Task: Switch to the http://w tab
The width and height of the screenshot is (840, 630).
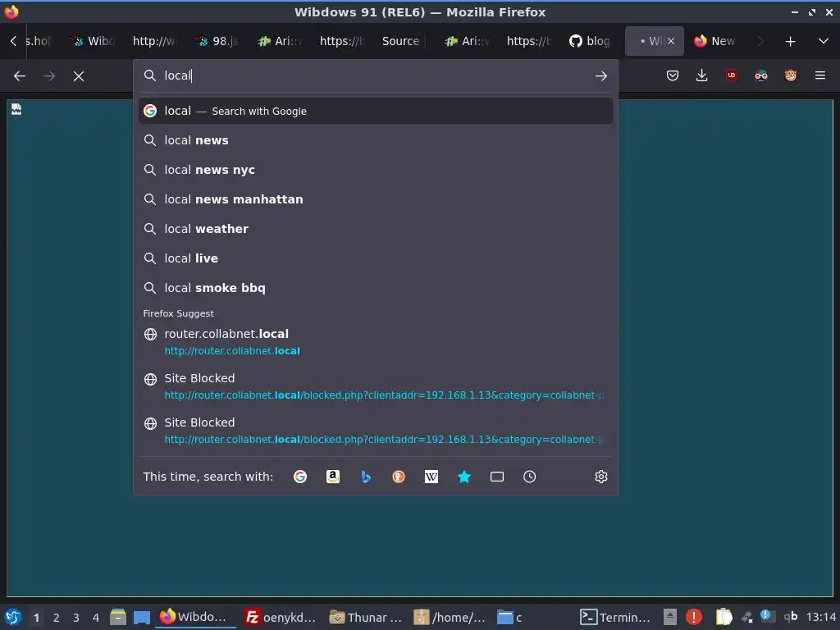Action: 154,41
